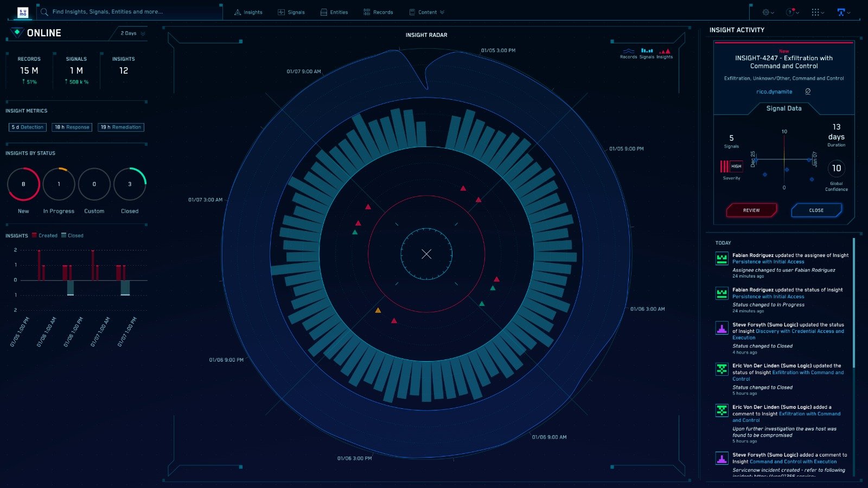Click the REVIEW button
868x488 pixels.
751,210
